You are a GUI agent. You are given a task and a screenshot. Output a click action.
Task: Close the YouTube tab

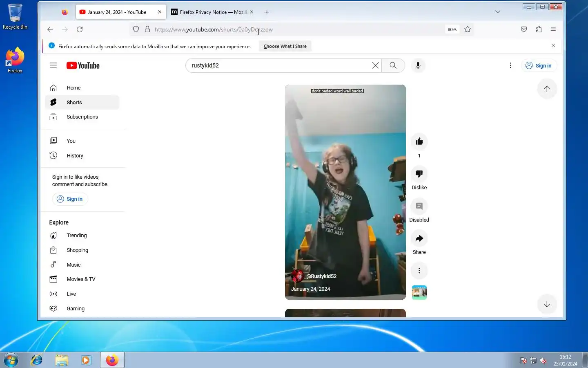[160, 12]
